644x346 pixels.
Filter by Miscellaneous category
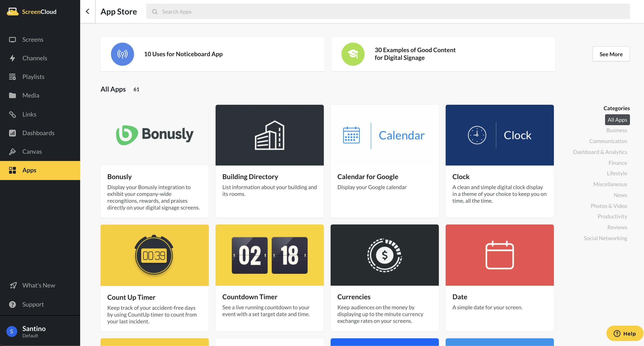tap(610, 184)
